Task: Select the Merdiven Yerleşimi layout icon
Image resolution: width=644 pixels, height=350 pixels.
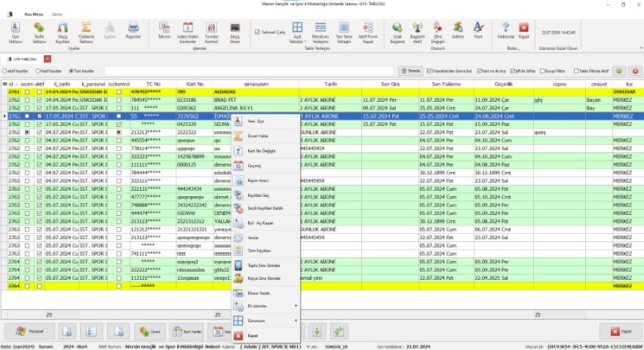Action: tap(321, 30)
